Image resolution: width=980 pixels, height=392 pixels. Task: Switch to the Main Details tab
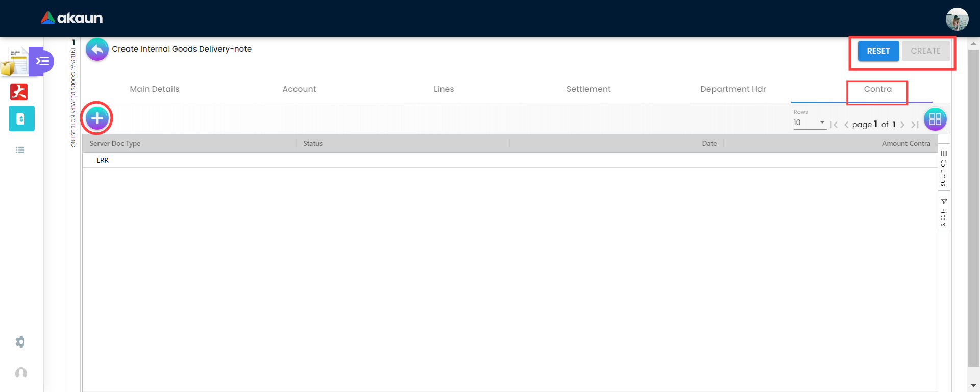coord(155,89)
